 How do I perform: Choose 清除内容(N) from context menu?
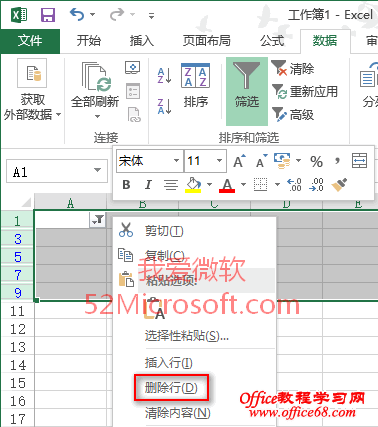[x=195, y=413]
